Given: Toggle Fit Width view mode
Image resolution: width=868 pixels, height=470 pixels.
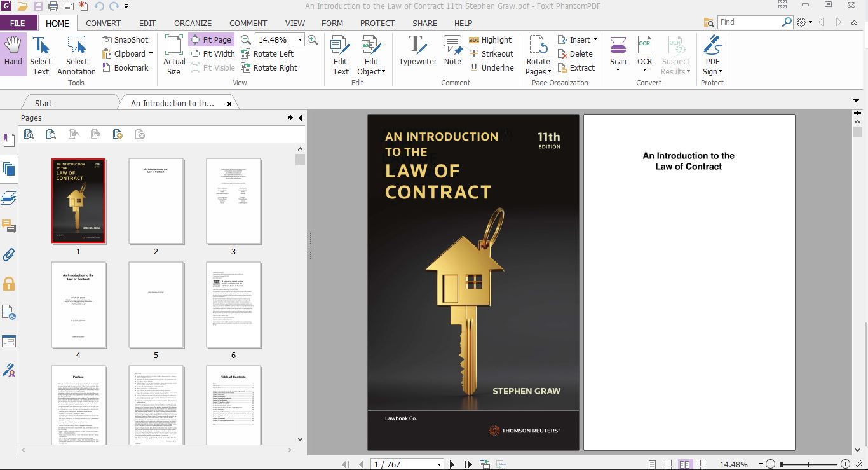Looking at the screenshot, I should coord(213,53).
